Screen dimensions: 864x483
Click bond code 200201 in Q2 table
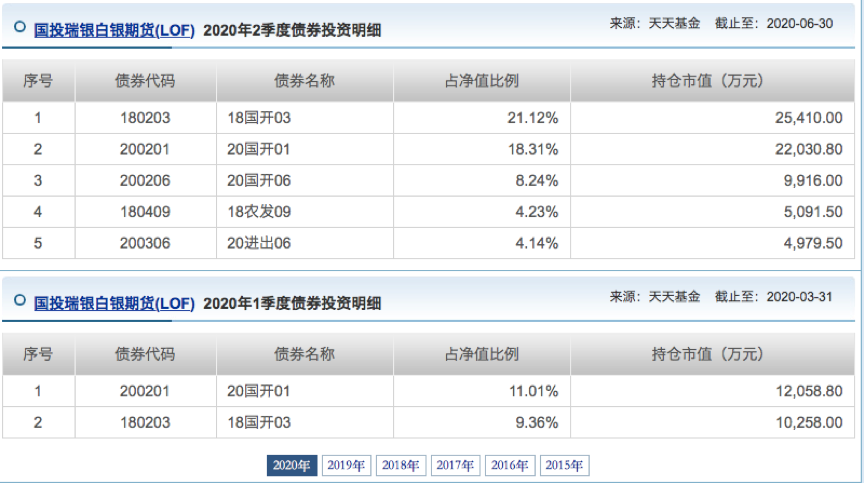coord(145,149)
